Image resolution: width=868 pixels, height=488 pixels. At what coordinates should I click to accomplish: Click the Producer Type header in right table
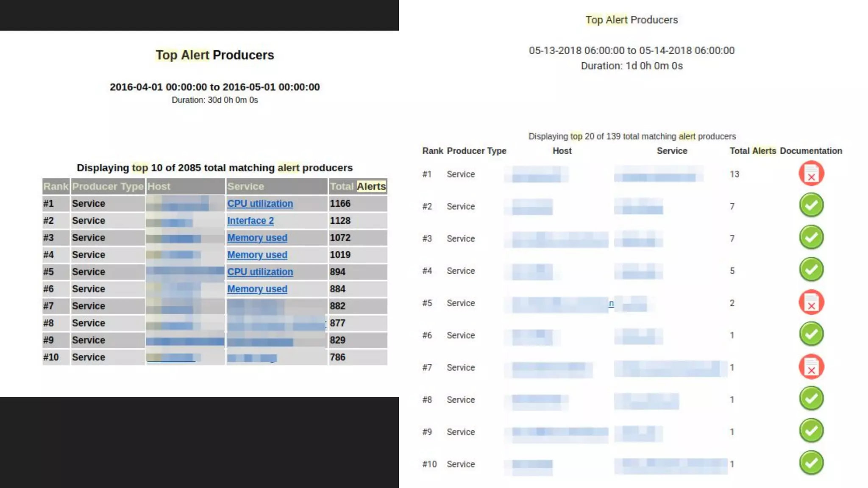(476, 151)
